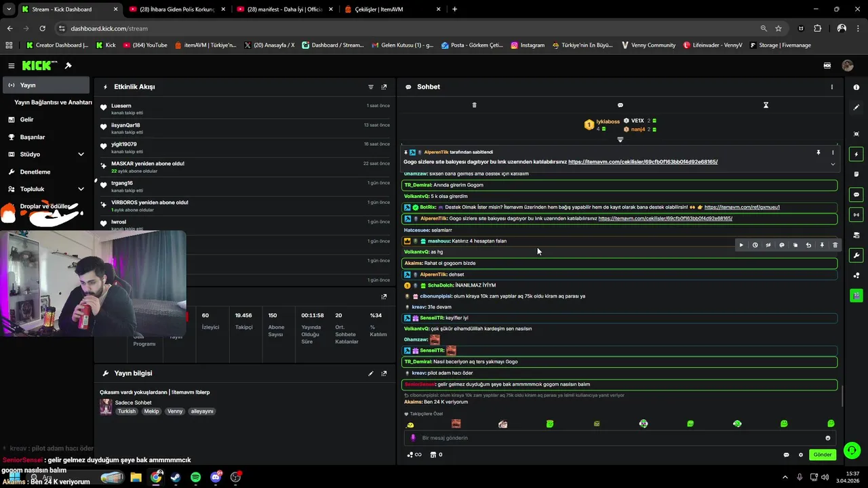The width and height of the screenshot is (868, 488).
Task: Pin the mashouu message
Action: [822, 245]
